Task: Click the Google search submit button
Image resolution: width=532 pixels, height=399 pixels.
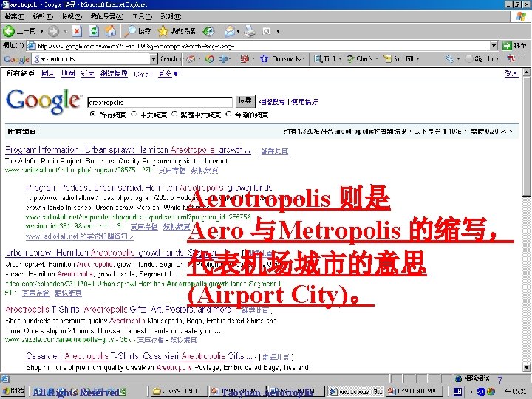Action: point(245,101)
